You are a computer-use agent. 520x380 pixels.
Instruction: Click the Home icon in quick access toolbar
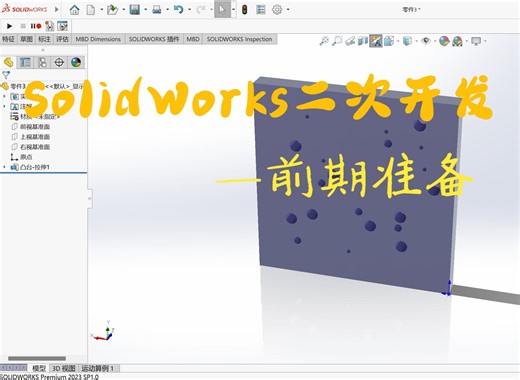[x=74, y=10]
